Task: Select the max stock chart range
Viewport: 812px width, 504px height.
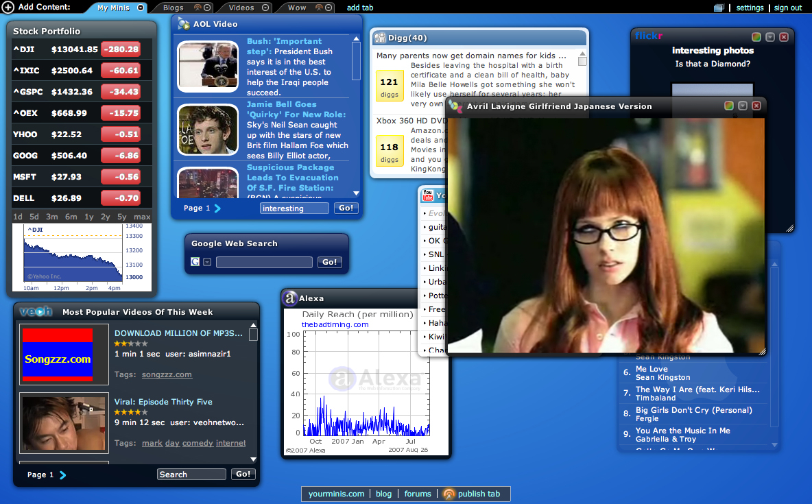Action: 142,217
